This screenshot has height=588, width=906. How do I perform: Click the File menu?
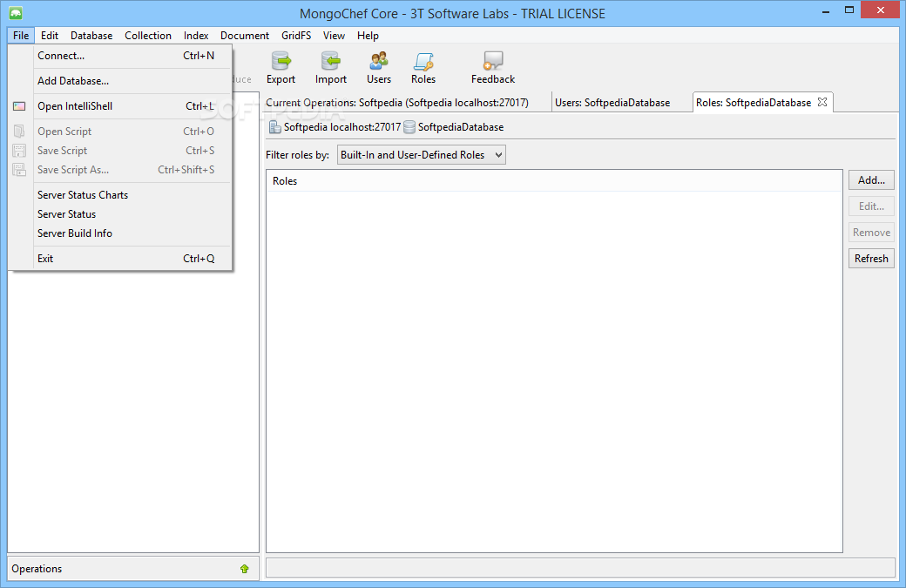21,35
